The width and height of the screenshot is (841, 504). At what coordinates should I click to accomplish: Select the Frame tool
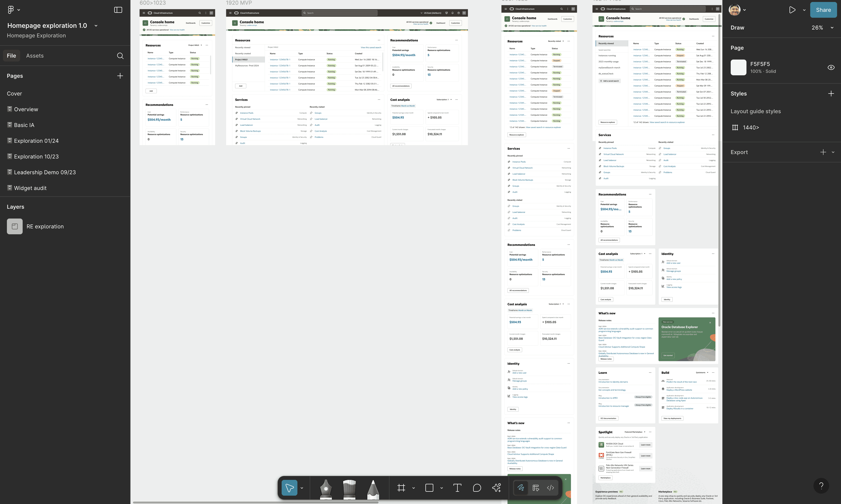point(401,488)
